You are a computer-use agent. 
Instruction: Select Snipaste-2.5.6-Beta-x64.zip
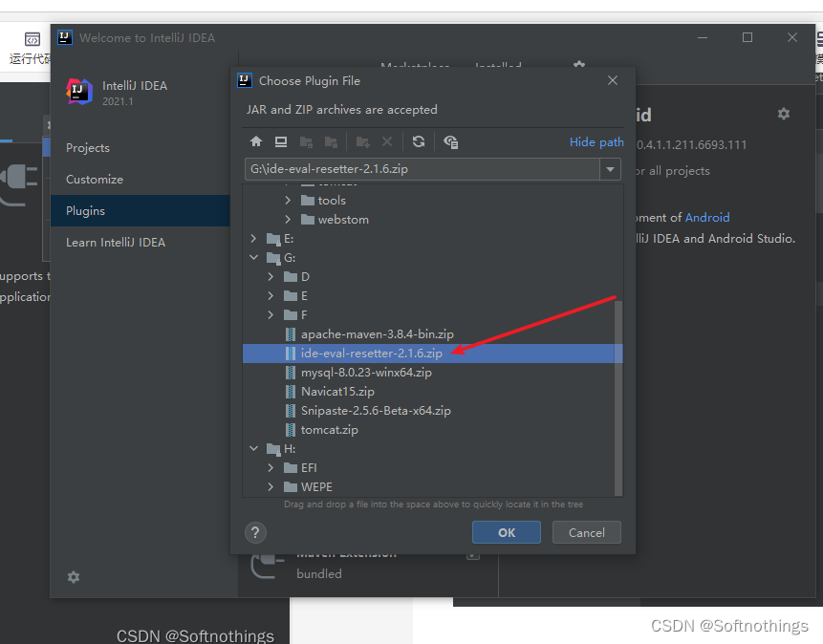(x=376, y=411)
